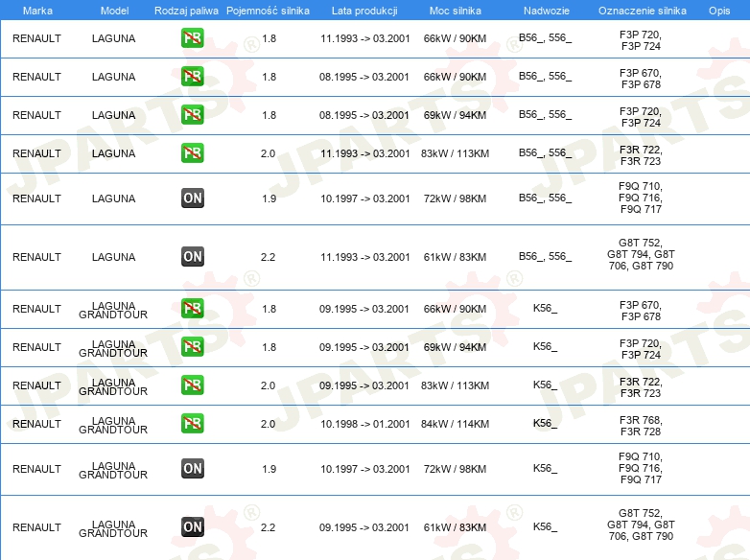Select ON diesel icon in Laguna 2.2 row
Viewport: 750px width, 560px height.
click(192, 256)
